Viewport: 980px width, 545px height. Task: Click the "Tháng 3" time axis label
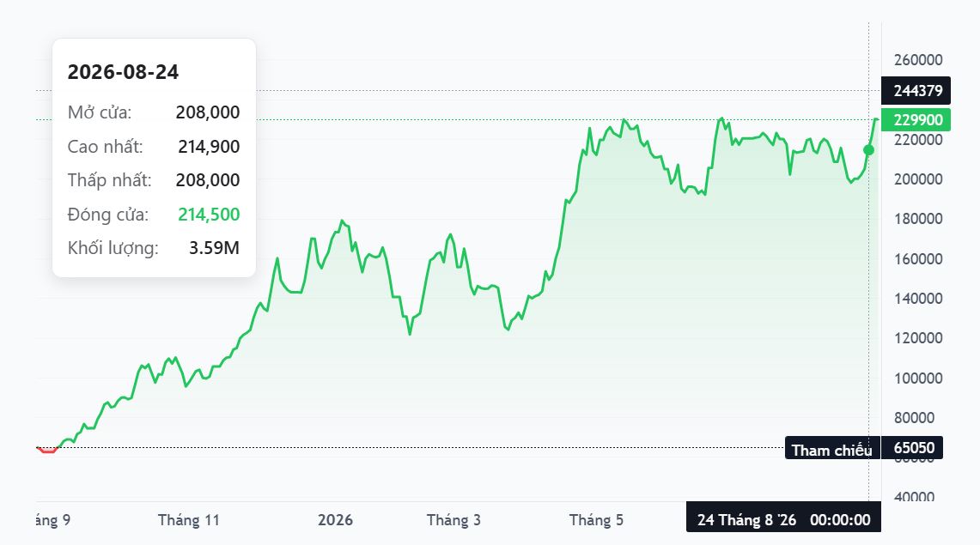click(x=453, y=520)
